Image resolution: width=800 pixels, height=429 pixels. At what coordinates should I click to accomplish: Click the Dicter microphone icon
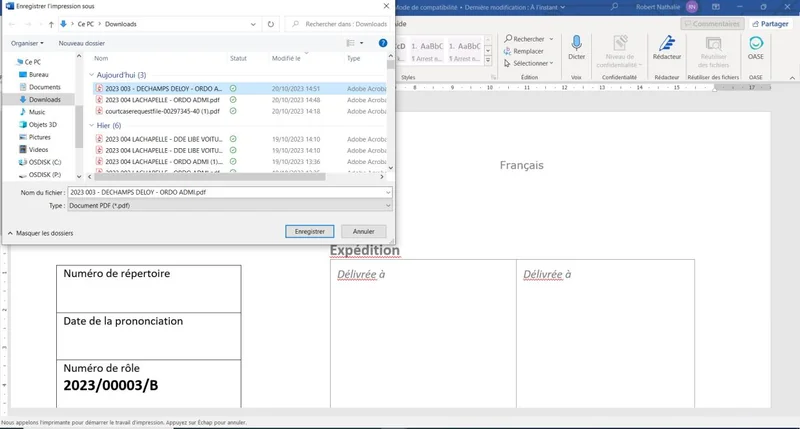(577, 46)
